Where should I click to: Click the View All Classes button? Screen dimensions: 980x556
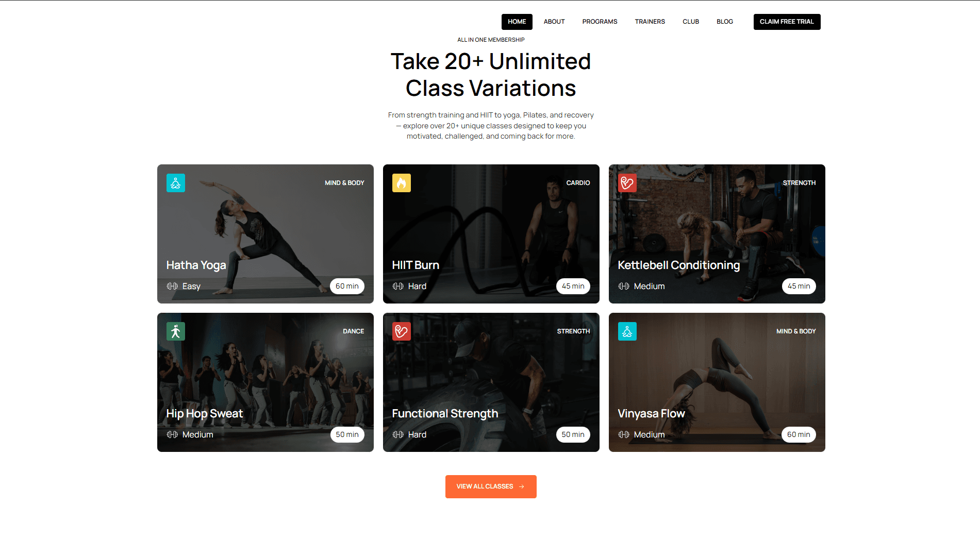[491, 486]
